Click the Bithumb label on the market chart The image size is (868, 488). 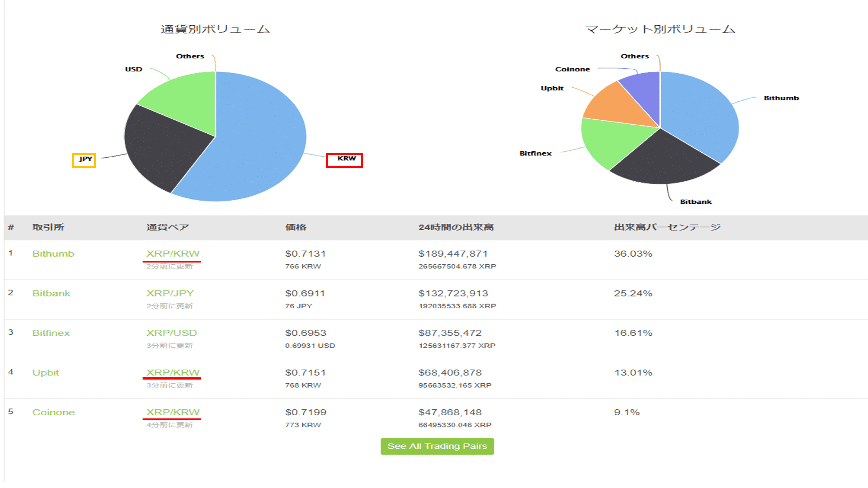(x=781, y=98)
